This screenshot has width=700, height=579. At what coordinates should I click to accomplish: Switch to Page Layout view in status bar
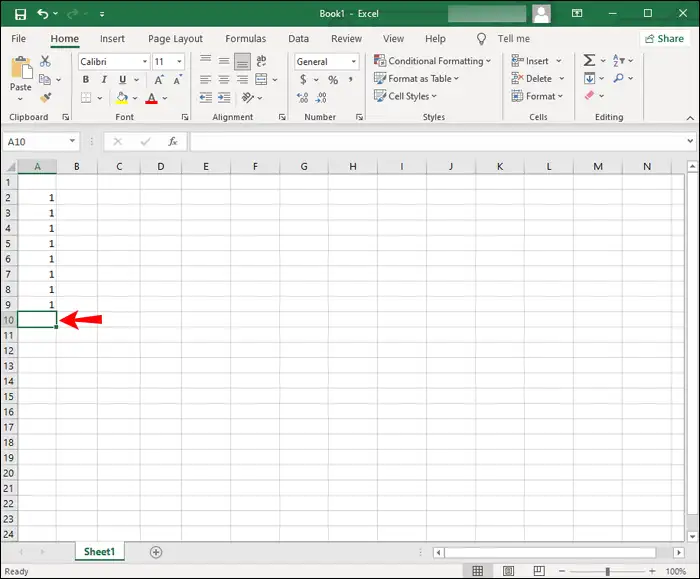[508, 571]
